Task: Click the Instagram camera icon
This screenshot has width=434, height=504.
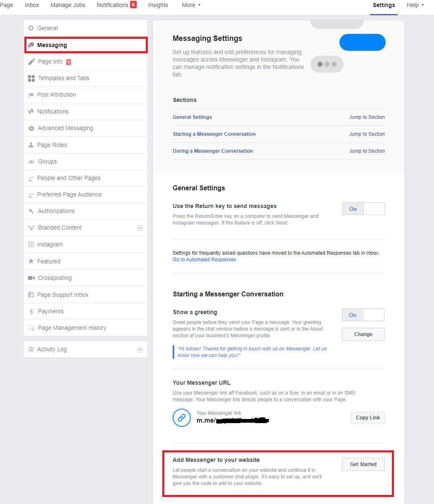Action: [31, 244]
